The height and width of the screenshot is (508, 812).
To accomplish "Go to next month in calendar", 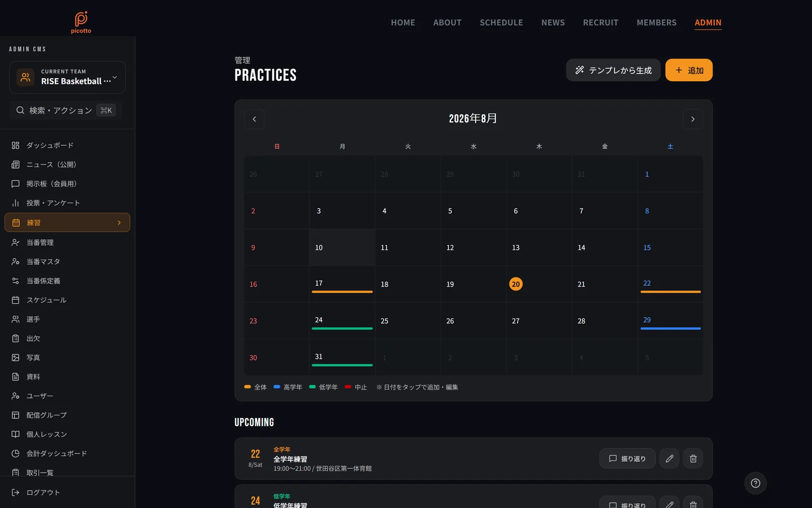I will tap(693, 119).
